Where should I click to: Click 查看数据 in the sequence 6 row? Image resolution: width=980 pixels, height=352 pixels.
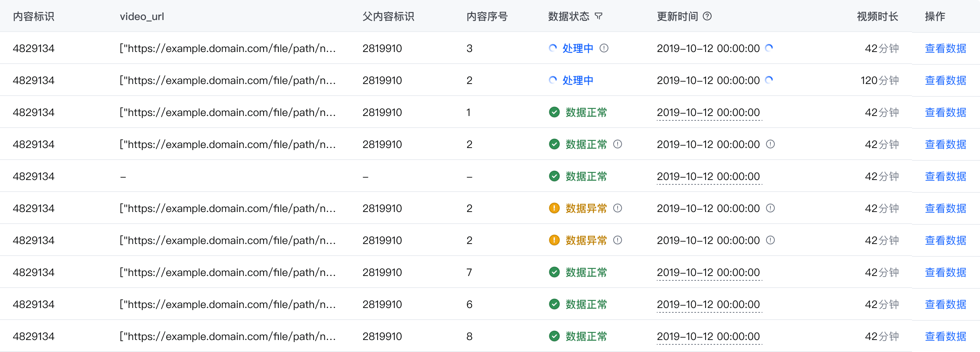(945, 304)
